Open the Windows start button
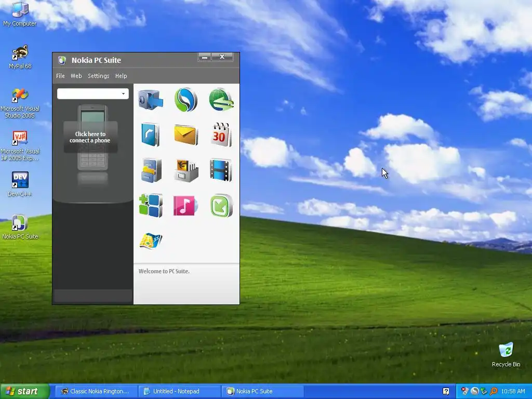The height and width of the screenshot is (399, 532). pyautogui.click(x=25, y=391)
